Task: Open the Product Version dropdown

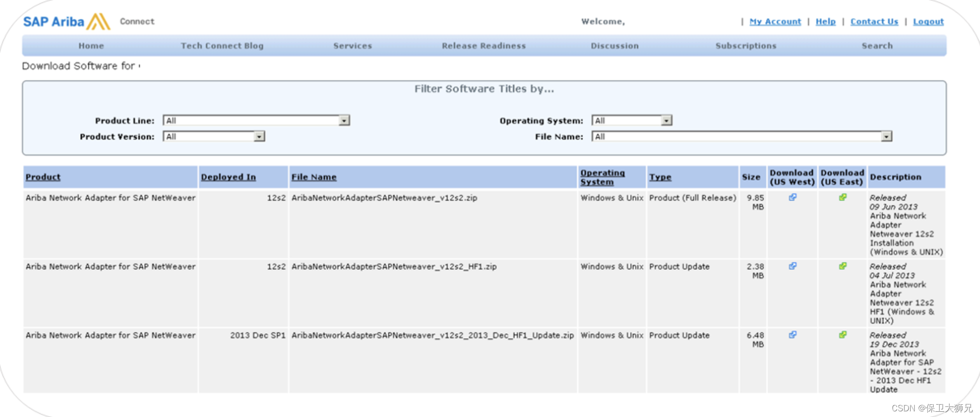Action: tap(213, 137)
